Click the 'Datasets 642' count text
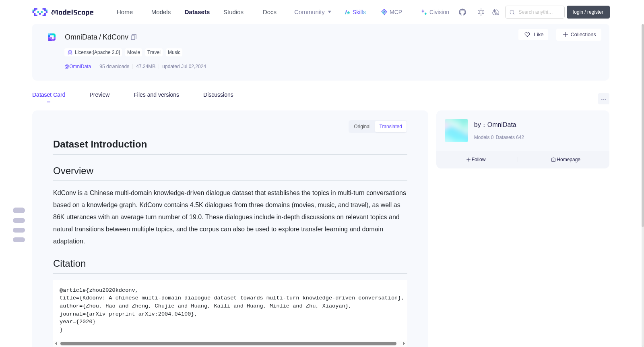 [510, 137]
